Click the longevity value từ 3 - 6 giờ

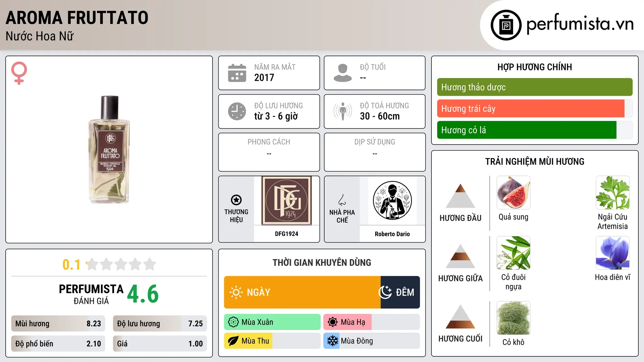pos(276,116)
